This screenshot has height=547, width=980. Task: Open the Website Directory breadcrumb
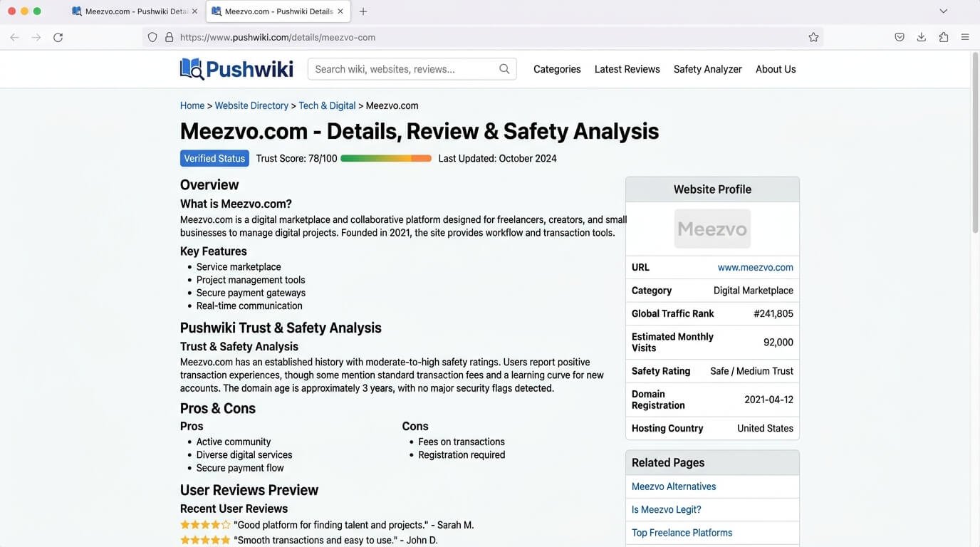251,105
